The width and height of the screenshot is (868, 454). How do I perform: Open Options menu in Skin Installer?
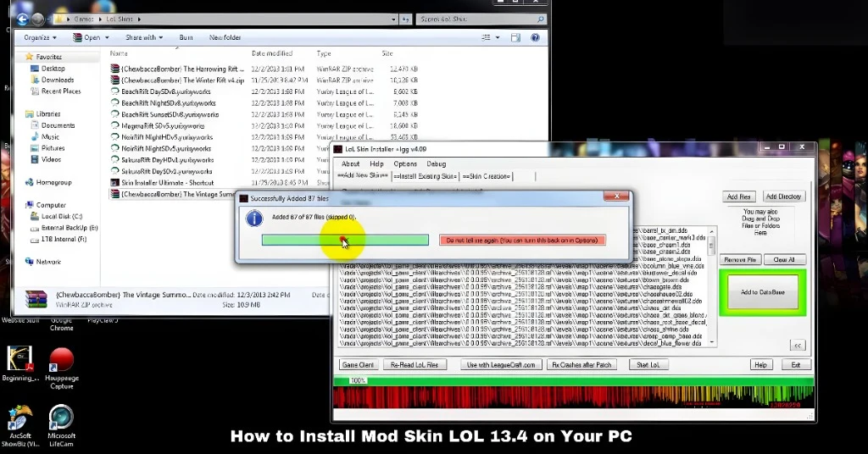click(x=405, y=163)
